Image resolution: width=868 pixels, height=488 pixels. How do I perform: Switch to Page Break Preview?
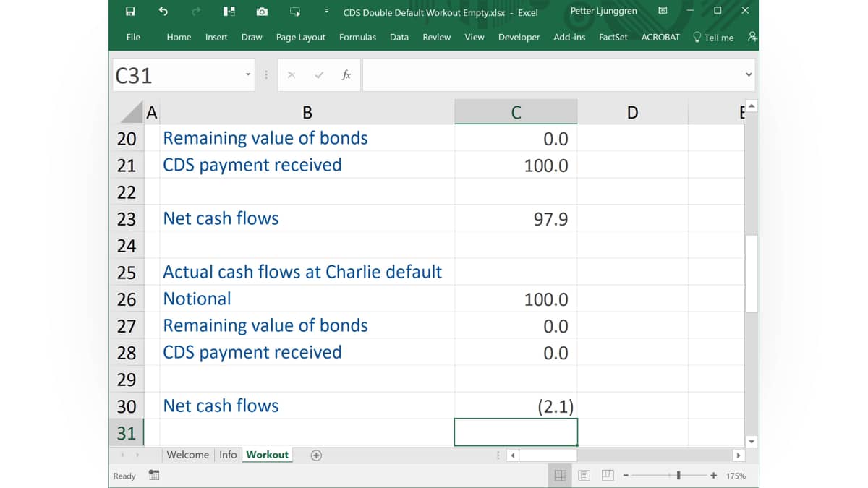click(x=608, y=476)
